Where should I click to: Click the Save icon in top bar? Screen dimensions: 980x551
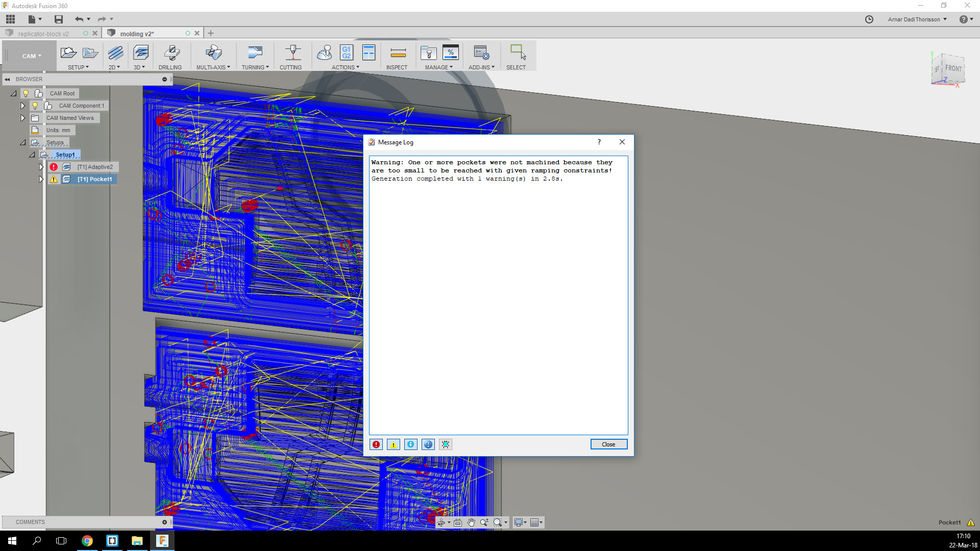[59, 19]
